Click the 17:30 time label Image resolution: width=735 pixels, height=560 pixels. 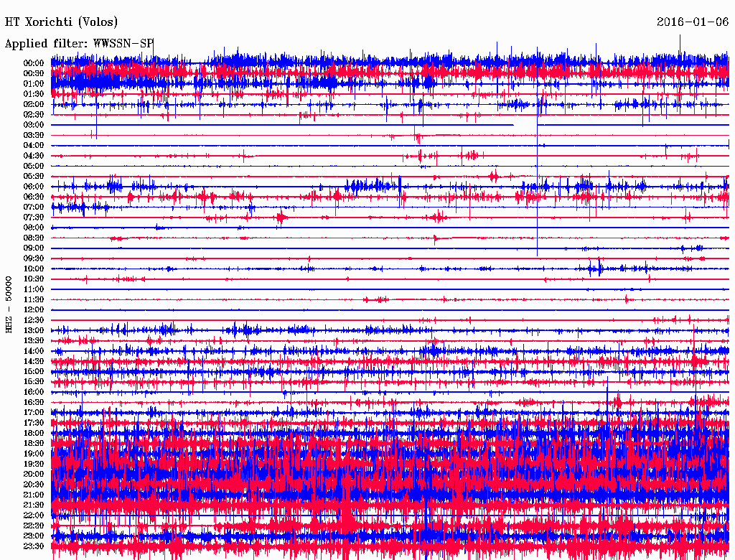[x=34, y=423]
